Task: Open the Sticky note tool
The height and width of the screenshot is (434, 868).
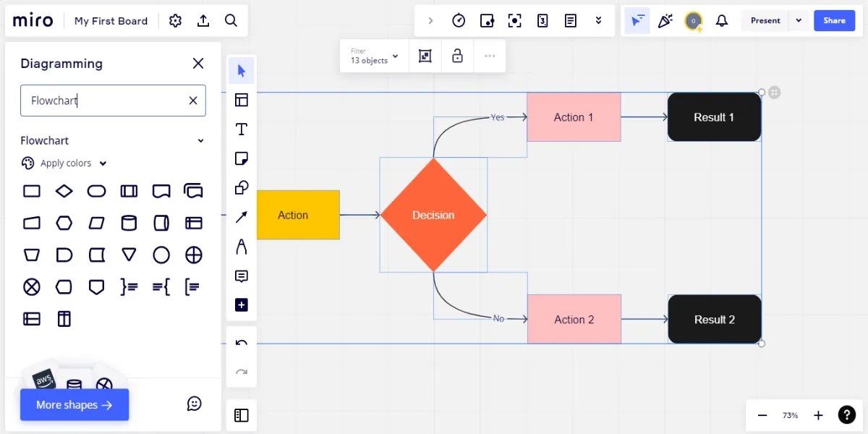Action: [241, 158]
